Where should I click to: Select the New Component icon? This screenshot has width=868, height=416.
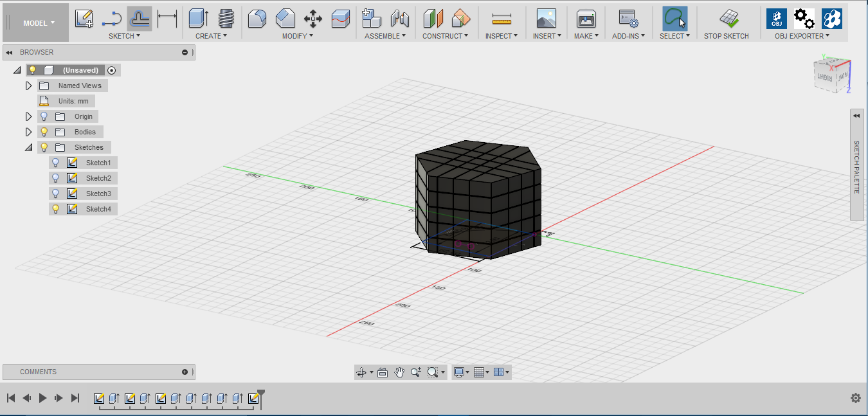pyautogui.click(x=372, y=19)
